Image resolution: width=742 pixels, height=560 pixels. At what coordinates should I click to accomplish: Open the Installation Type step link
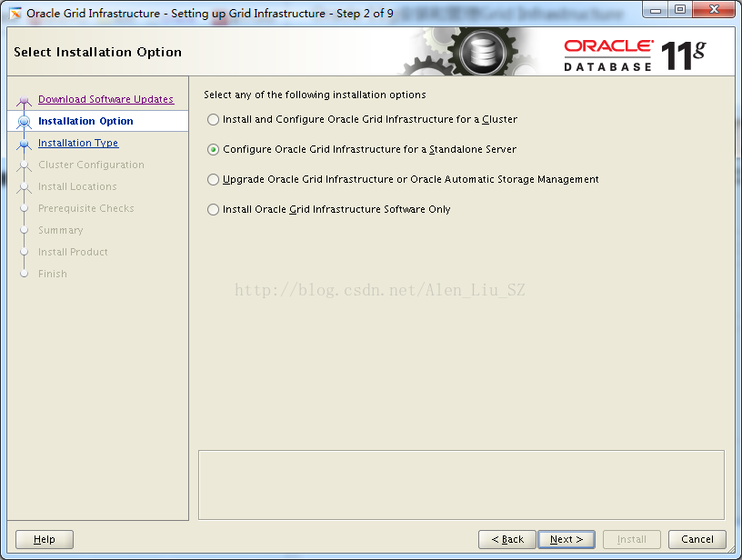78,143
